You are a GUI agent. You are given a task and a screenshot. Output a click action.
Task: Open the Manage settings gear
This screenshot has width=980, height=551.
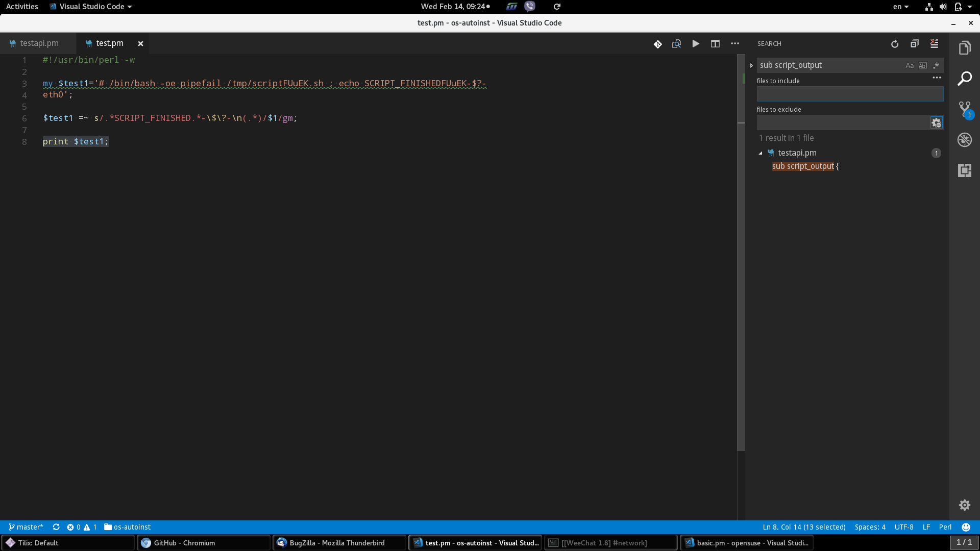[x=965, y=505]
